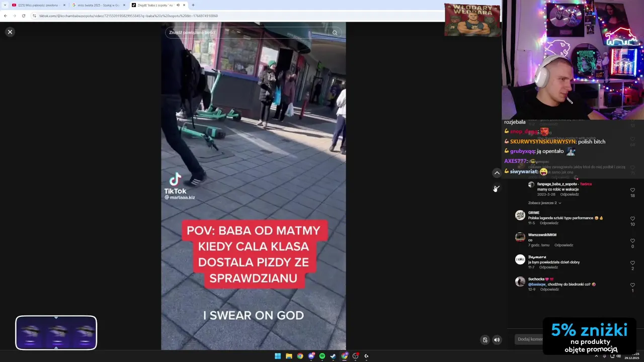This screenshot has width=644, height=362.
Task: Open Discord from taskbar
Action: 311,356
